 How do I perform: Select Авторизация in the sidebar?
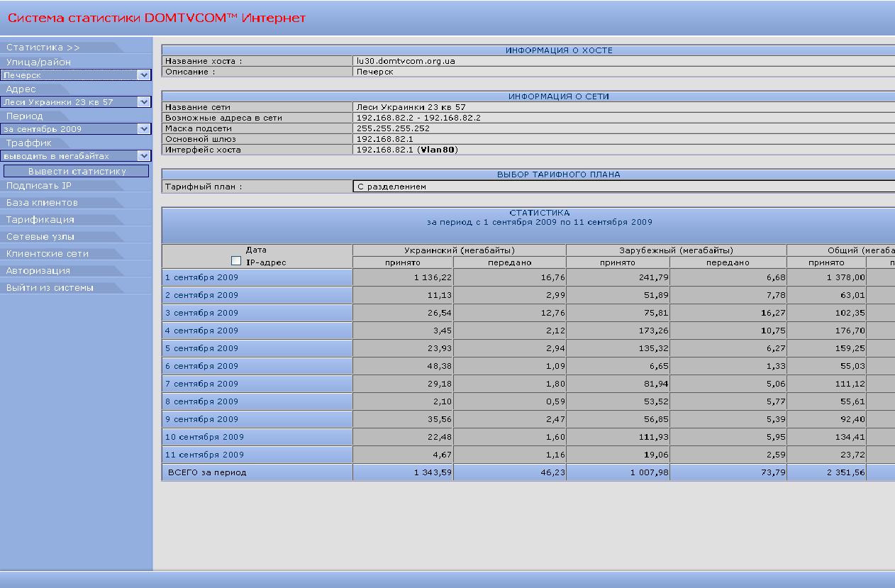[38, 271]
